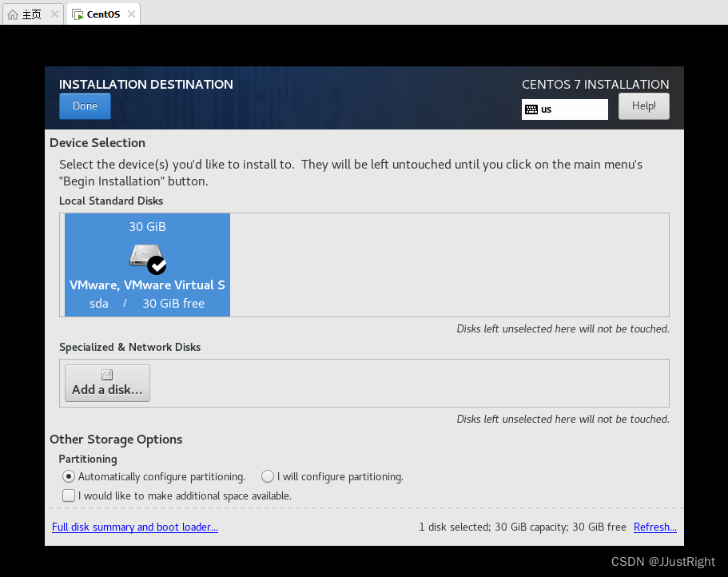This screenshot has width=728, height=577.
Task: Click the Done button
Action: pos(85,105)
